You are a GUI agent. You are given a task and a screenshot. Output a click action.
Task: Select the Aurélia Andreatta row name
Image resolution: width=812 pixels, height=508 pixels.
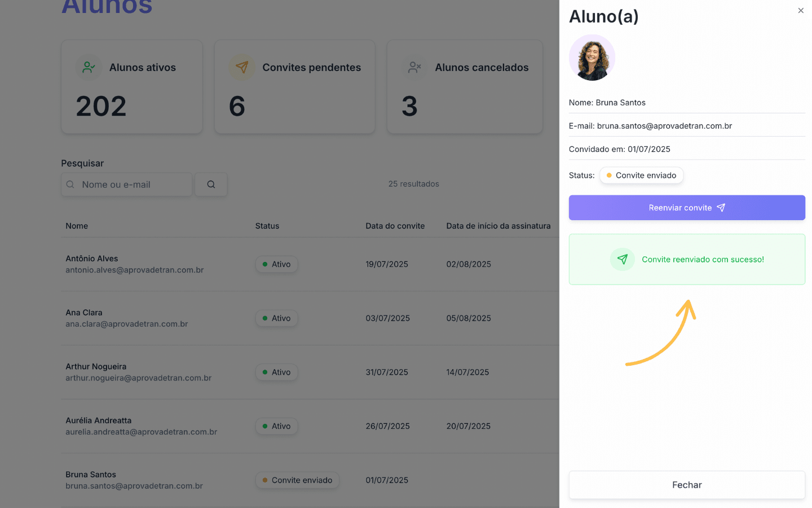[x=99, y=421]
